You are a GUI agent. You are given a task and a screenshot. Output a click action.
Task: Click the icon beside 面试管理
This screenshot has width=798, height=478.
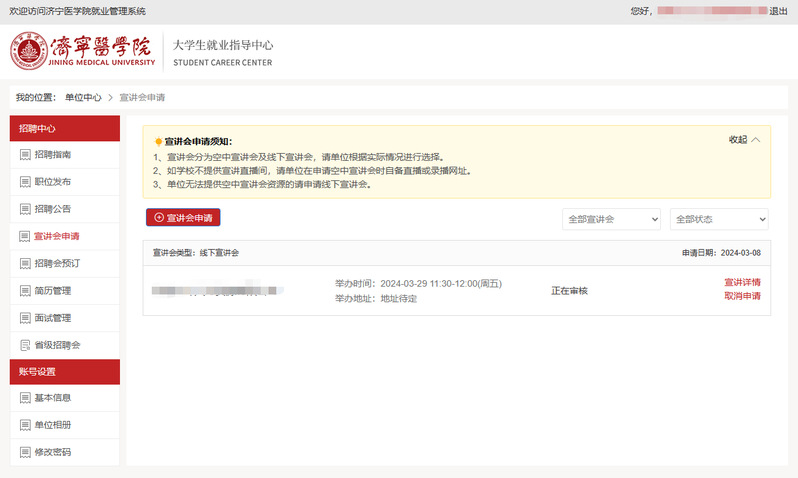click(x=25, y=318)
